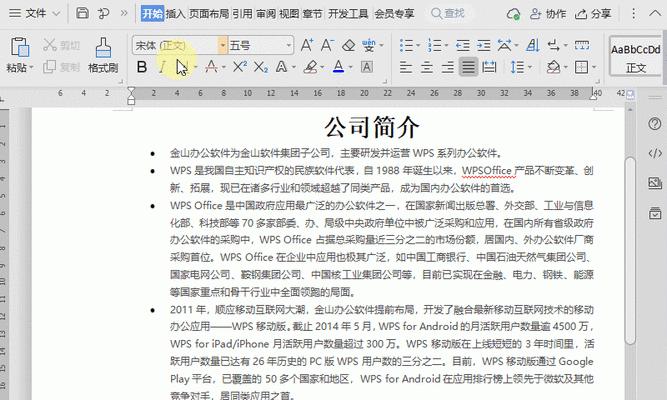This screenshot has width=667, height=400.
Task: Copy the selection with 复制
Action: click(61, 67)
